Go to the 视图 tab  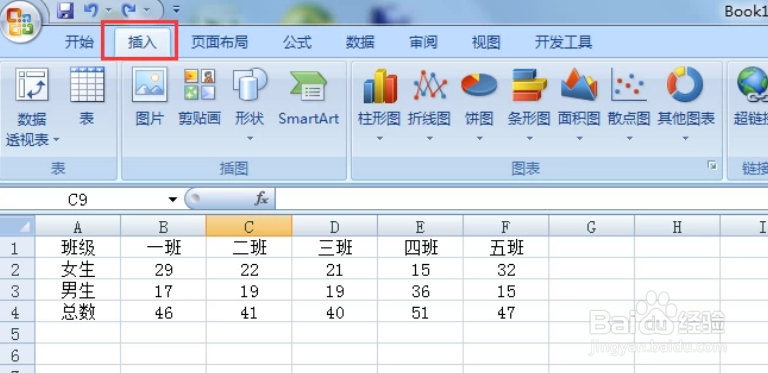click(x=486, y=42)
